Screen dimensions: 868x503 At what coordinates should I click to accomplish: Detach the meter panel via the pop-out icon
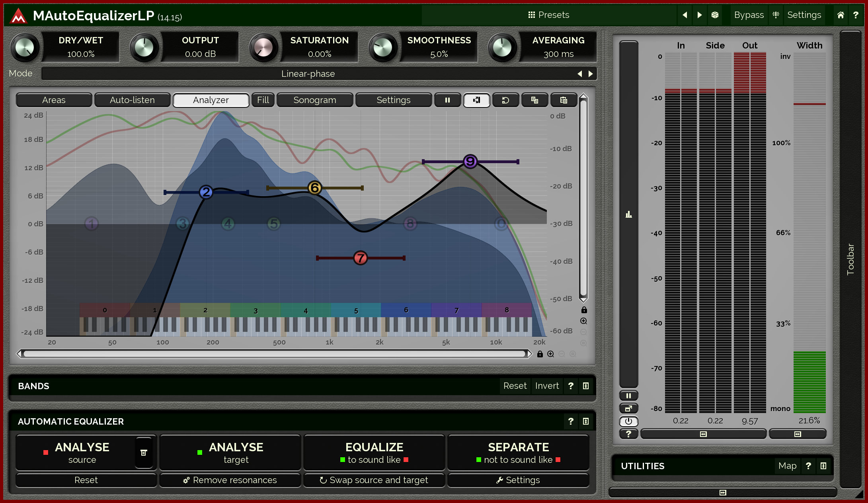point(628,408)
